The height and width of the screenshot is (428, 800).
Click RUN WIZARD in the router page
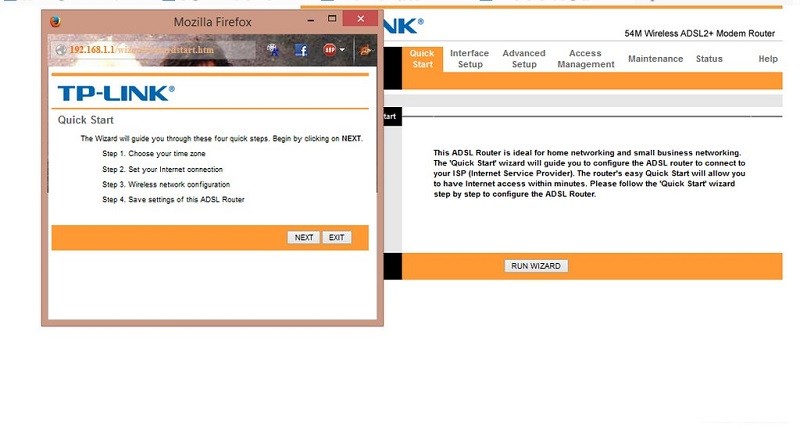pyautogui.click(x=536, y=266)
